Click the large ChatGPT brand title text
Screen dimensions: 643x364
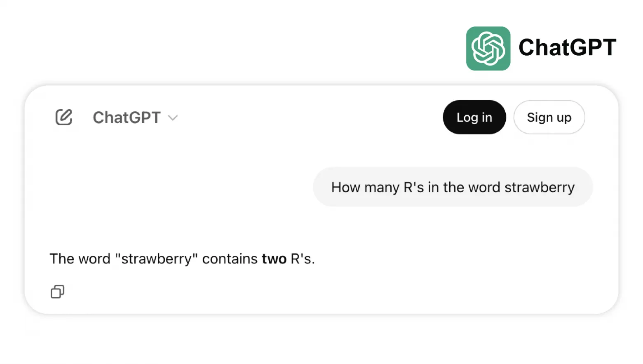pyautogui.click(x=567, y=47)
